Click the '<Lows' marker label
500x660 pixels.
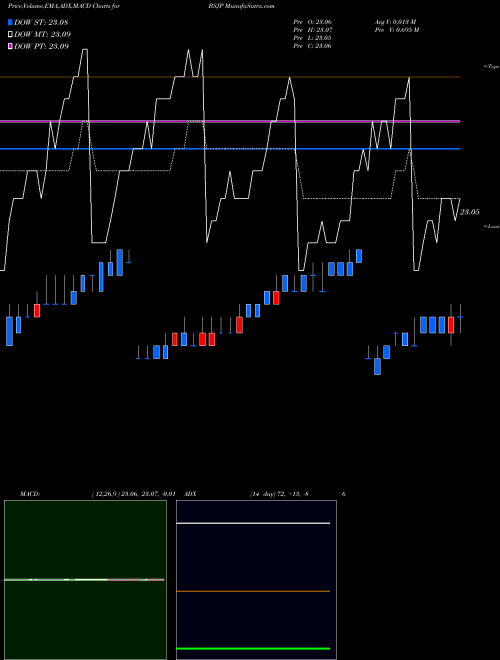tap(491, 226)
